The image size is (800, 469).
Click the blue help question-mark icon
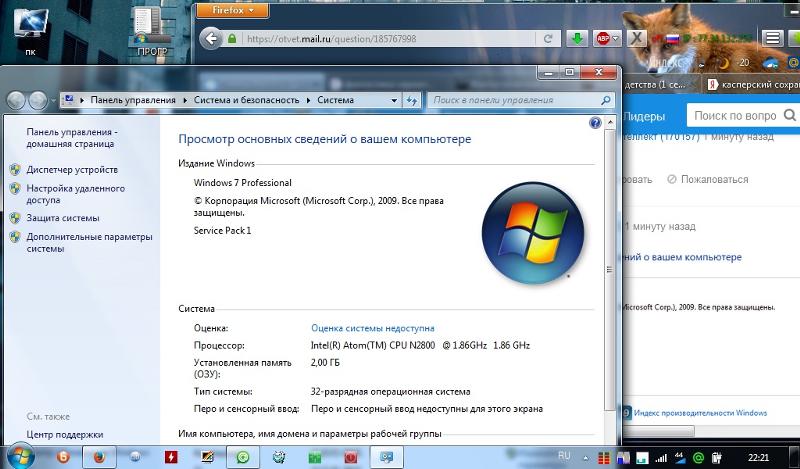point(595,122)
